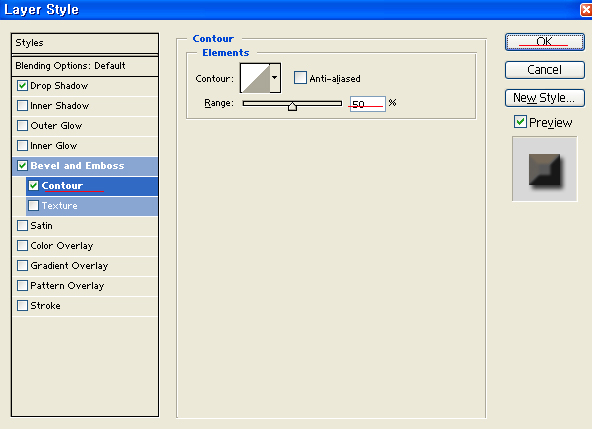Click the contour shape preview swatch
592x429 pixels.
[255, 78]
